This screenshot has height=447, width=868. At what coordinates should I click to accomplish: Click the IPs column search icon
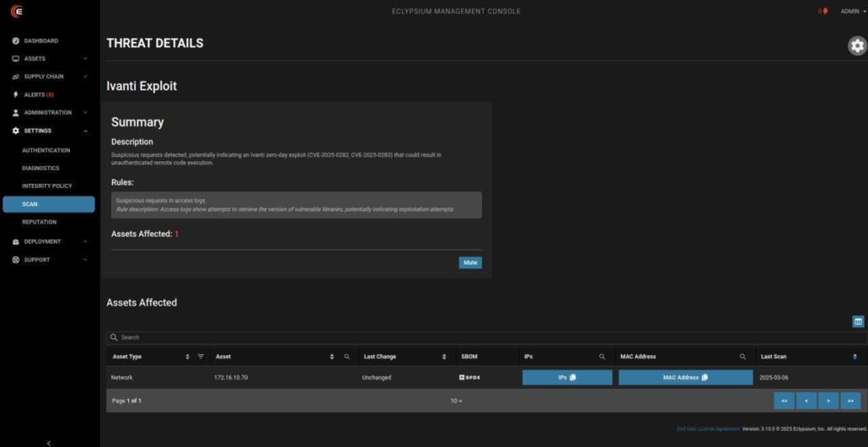click(x=602, y=357)
